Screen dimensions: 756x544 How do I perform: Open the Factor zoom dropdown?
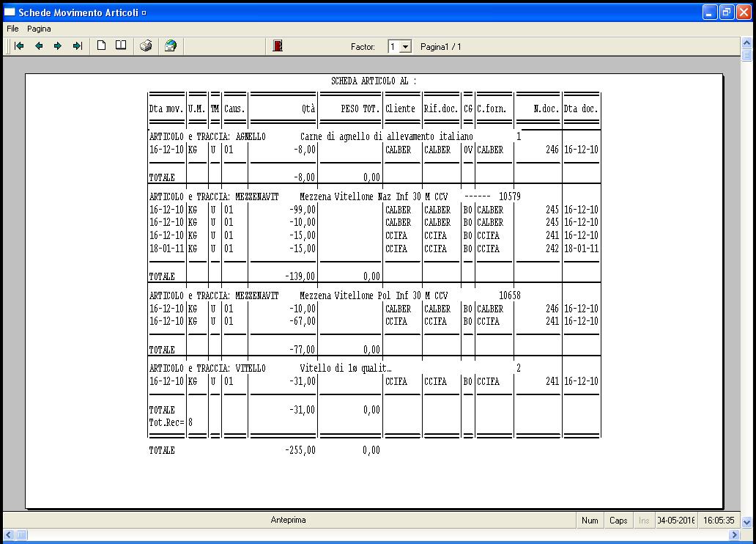406,47
